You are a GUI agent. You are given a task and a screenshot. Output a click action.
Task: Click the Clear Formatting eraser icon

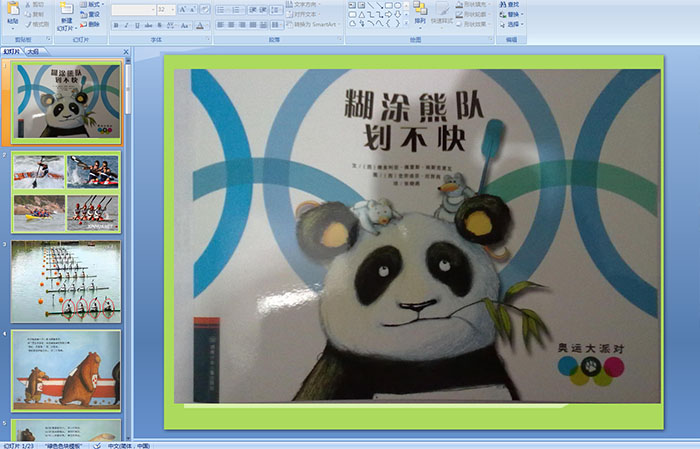[x=205, y=9]
